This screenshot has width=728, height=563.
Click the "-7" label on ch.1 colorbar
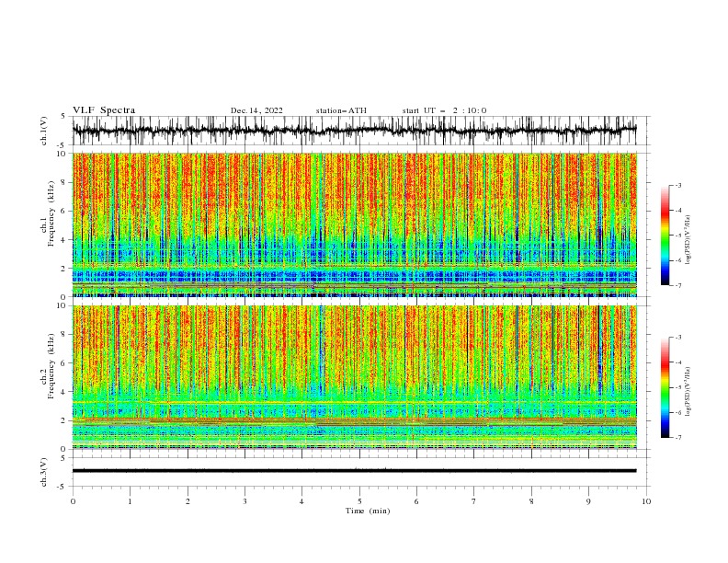coord(678,285)
